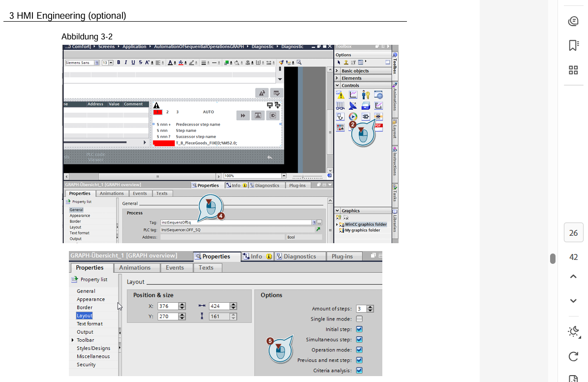Toggle the night mode brightness icon
Image resolution: width=588 pixels, height=382 pixels.
573,332
